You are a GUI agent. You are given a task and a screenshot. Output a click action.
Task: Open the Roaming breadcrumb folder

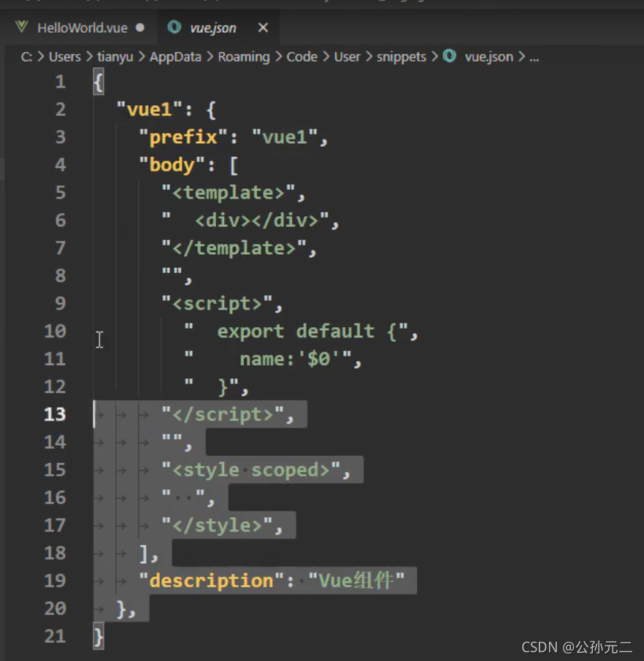tap(243, 56)
